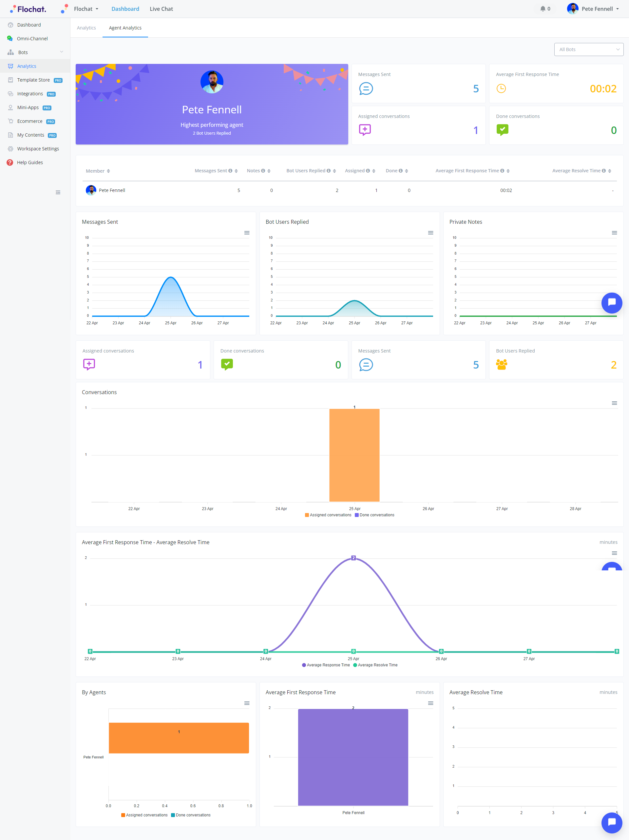Click the Help Guides question mark icon
This screenshot has height=840, width=629.
(10, 162)
